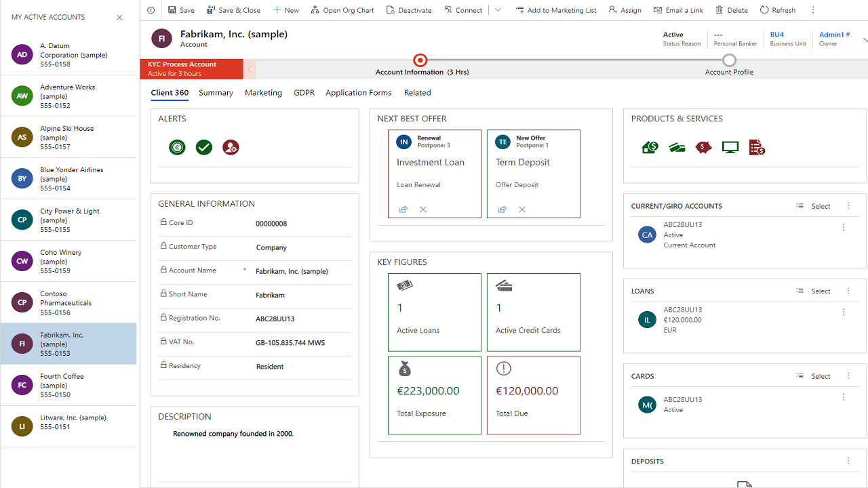
Task: Dismiss the Term Deposit offer
Action: (x=522, y=209)
